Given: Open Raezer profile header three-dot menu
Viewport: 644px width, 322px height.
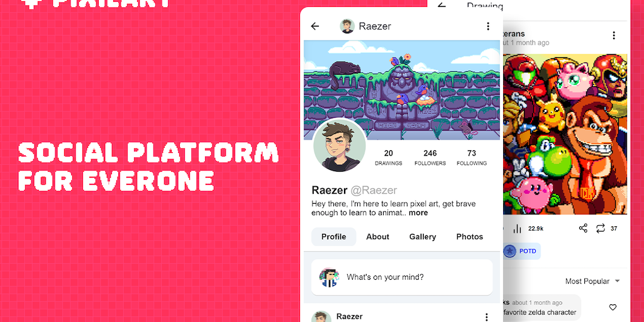Looking at the screenshot, I should pyautogui.click(x=488, y=26).
